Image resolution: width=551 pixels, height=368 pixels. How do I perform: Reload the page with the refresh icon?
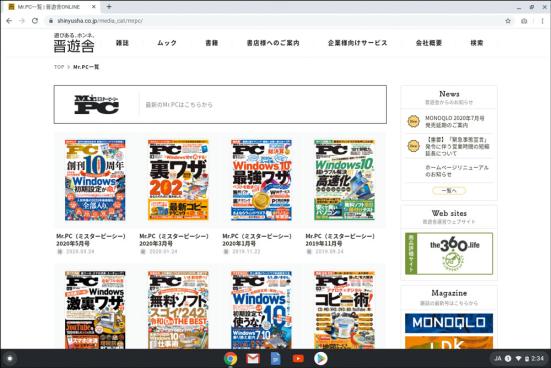pos(35,21)
